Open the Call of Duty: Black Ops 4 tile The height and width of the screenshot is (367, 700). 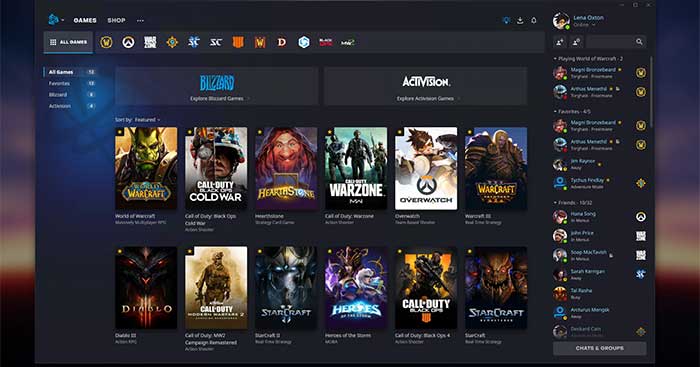tap(426, 288)
